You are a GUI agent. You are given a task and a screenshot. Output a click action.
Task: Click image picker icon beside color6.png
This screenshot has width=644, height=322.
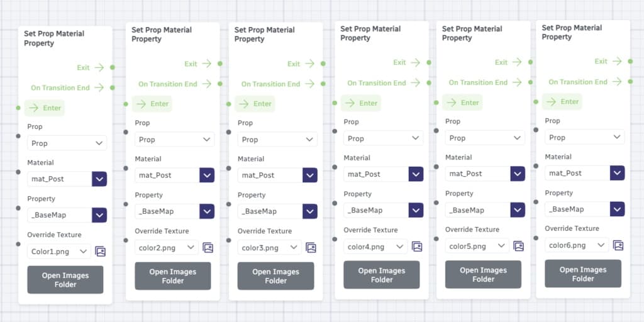618,245
